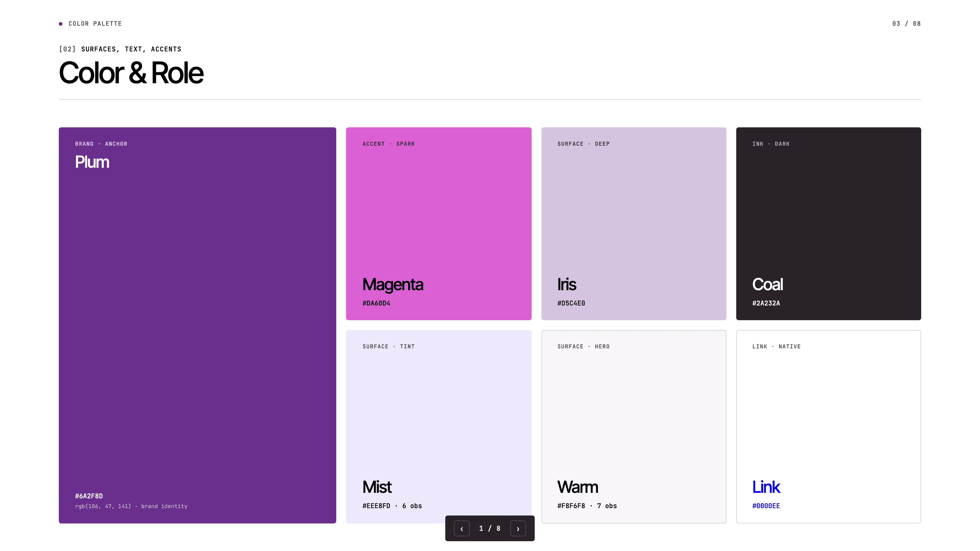The image size is (980, 551).
Task: Click the #DA60D4 hex value
Action: [376, 303]
